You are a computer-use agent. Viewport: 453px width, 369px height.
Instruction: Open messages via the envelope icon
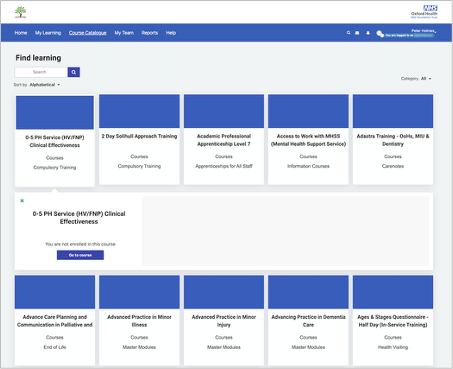click(x=357, y=33)
